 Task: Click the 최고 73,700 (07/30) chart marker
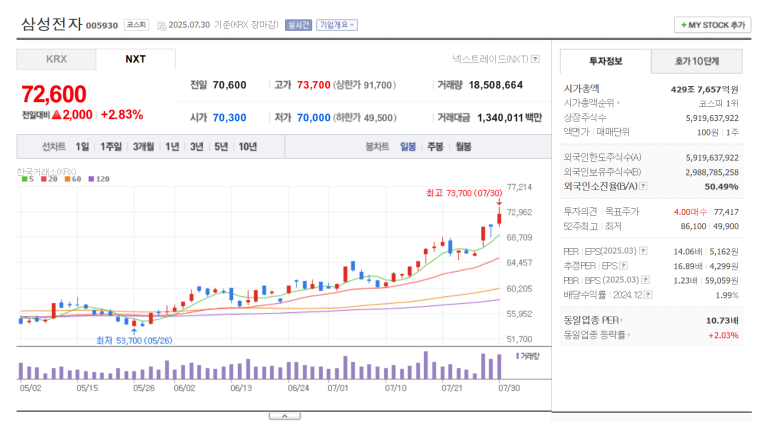click(x=464, y=193)
